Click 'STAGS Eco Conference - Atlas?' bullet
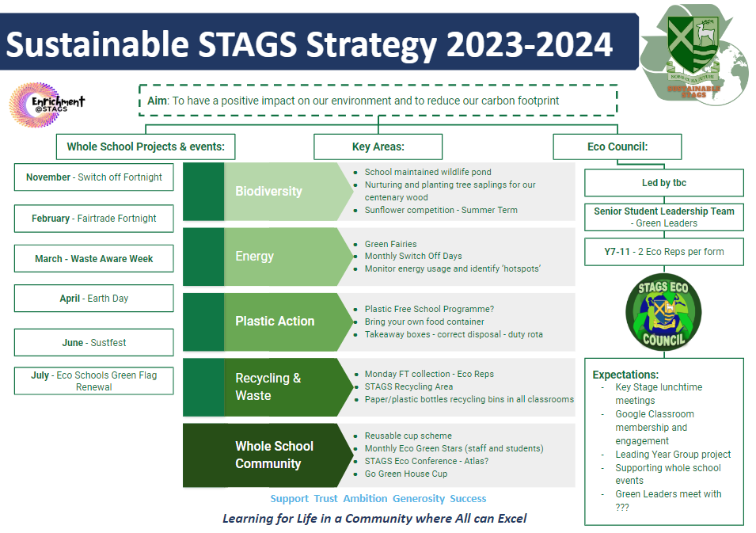Image resolution: width=756 pixels, height=533 pixels. [x=426, y=461]
